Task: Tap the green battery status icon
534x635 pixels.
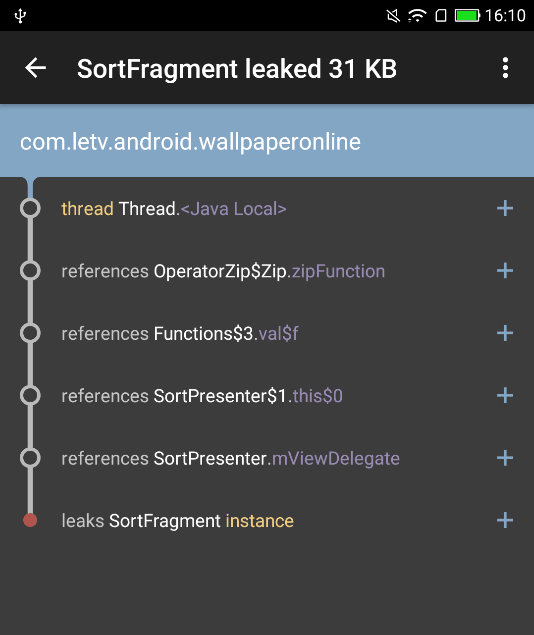Action: click(467, 16)
